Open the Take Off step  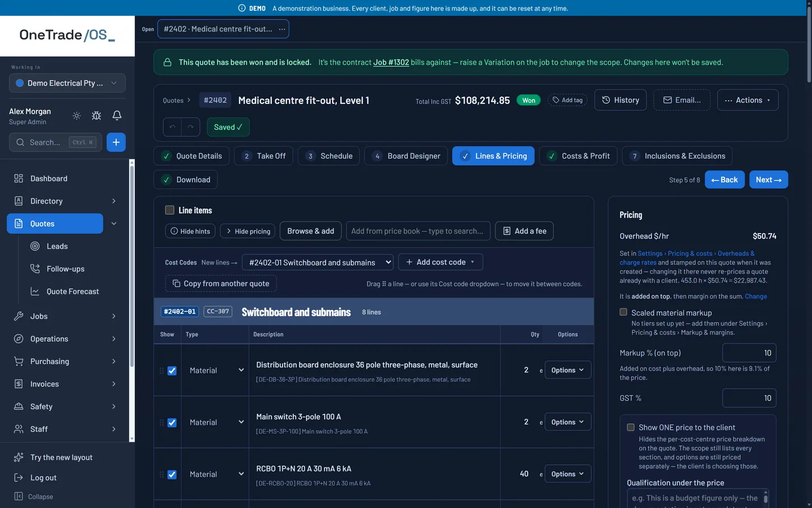[x=264, y=156]
